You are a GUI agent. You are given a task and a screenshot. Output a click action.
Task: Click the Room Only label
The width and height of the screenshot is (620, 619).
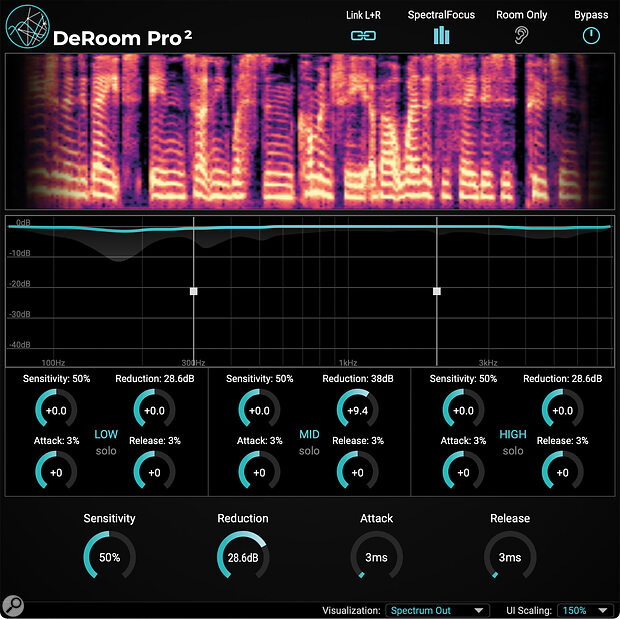point(522,15)
